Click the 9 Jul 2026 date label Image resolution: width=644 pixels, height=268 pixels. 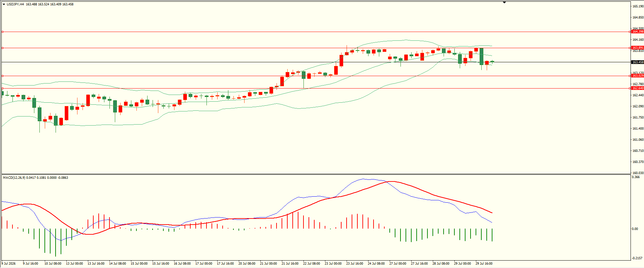8,264
